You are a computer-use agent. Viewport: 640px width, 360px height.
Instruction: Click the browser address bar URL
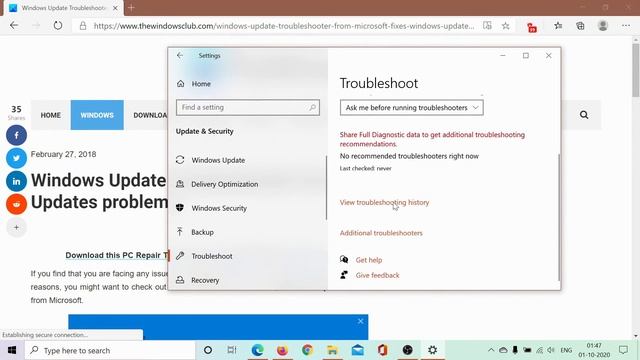[x=284, y=26]
